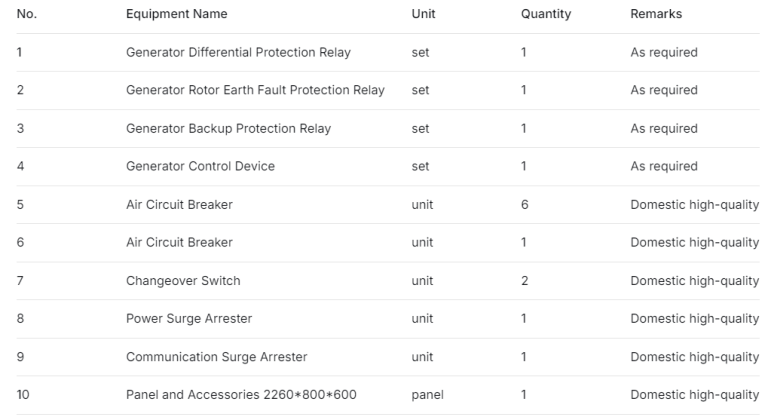Click the Unit column header
768x420 pixels.
(x=423, y=14)
